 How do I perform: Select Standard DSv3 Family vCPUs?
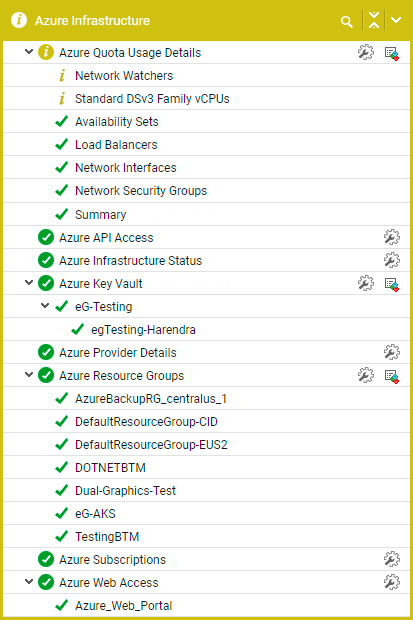pyautogui.click(x=152, y=98)
